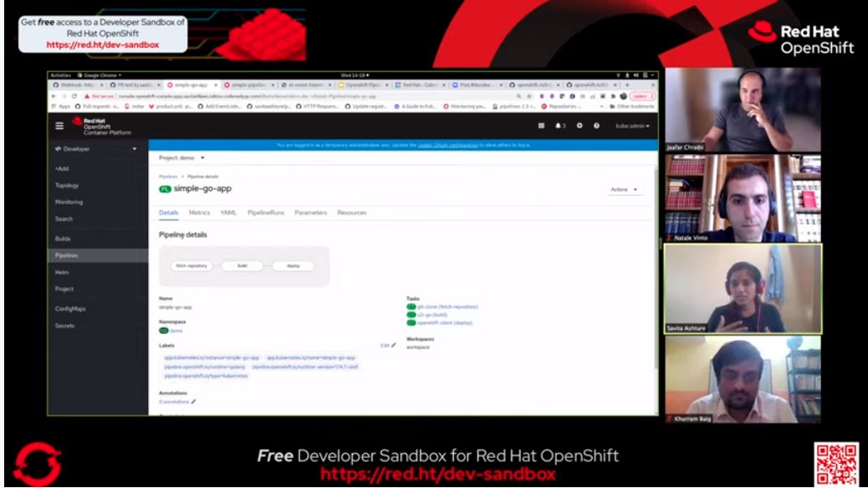Go to +Add in sidebar
This screenshot has width=868, height=488.
click(x=62, y=169)
